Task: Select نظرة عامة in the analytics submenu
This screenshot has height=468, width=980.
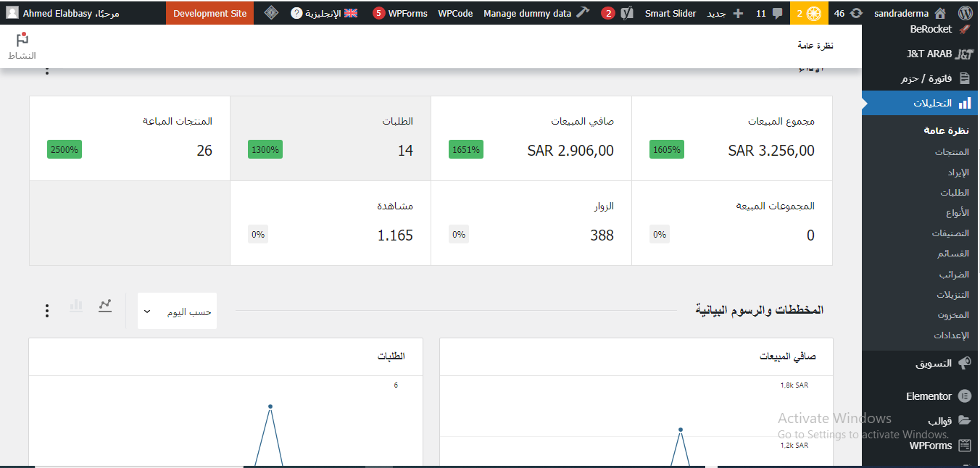Action: click(x=946, y=130)
